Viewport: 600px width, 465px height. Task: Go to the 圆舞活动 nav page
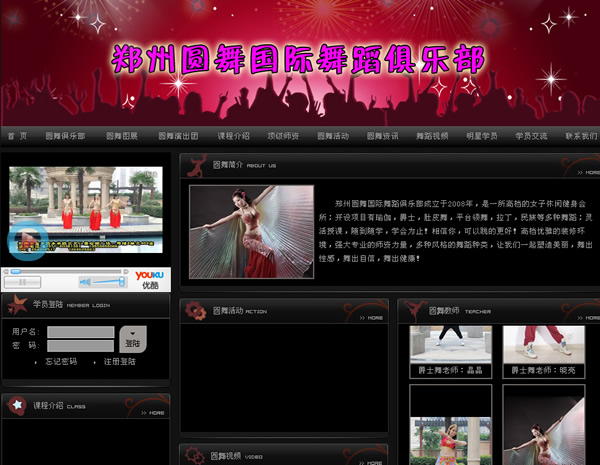[x=333, y=136]
